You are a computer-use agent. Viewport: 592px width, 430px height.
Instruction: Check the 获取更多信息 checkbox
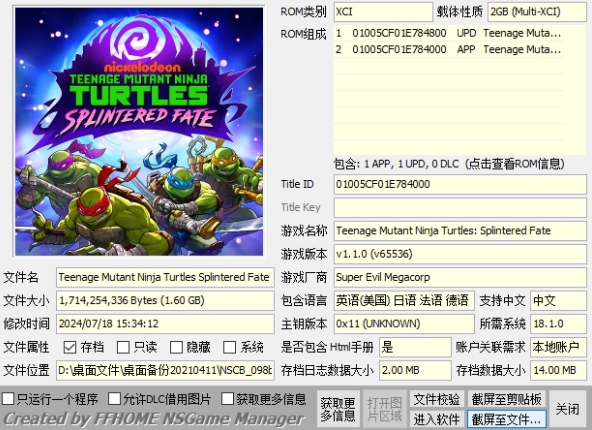tap(228, 399)
